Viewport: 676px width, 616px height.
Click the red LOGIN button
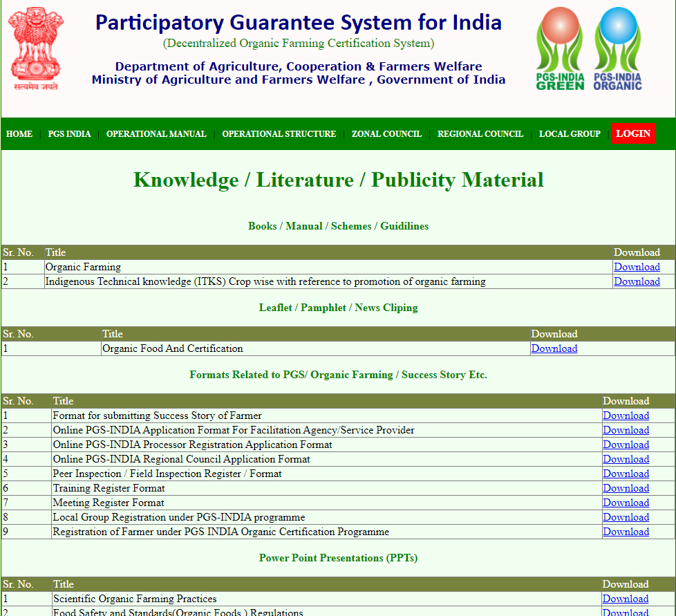click(x=633, y=133)
